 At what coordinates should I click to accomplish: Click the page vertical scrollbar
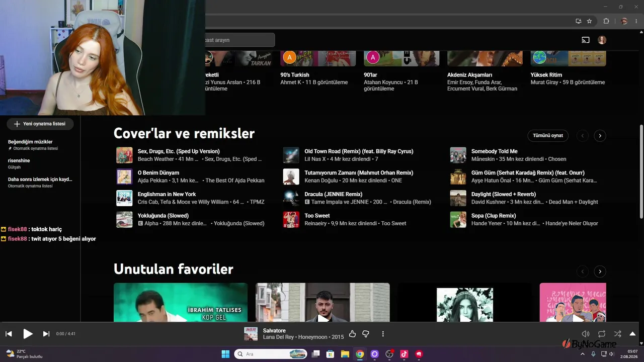point(641,171)
